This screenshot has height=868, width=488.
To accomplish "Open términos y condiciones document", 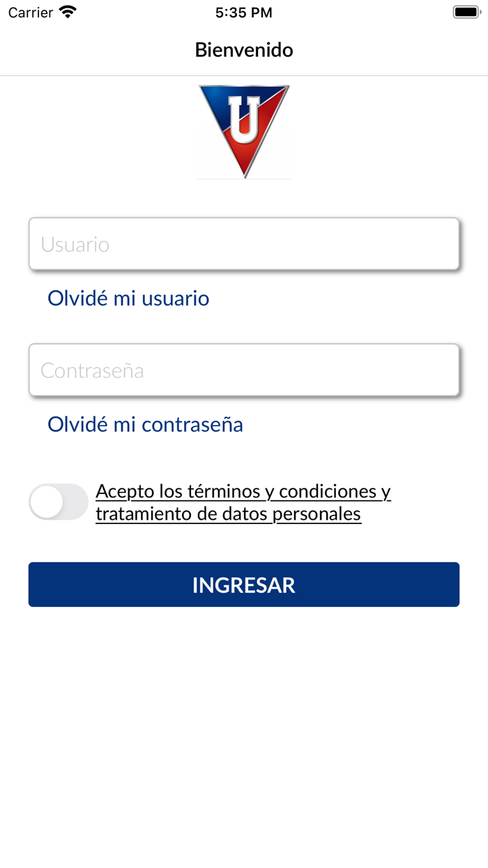I will pos(243,491).
